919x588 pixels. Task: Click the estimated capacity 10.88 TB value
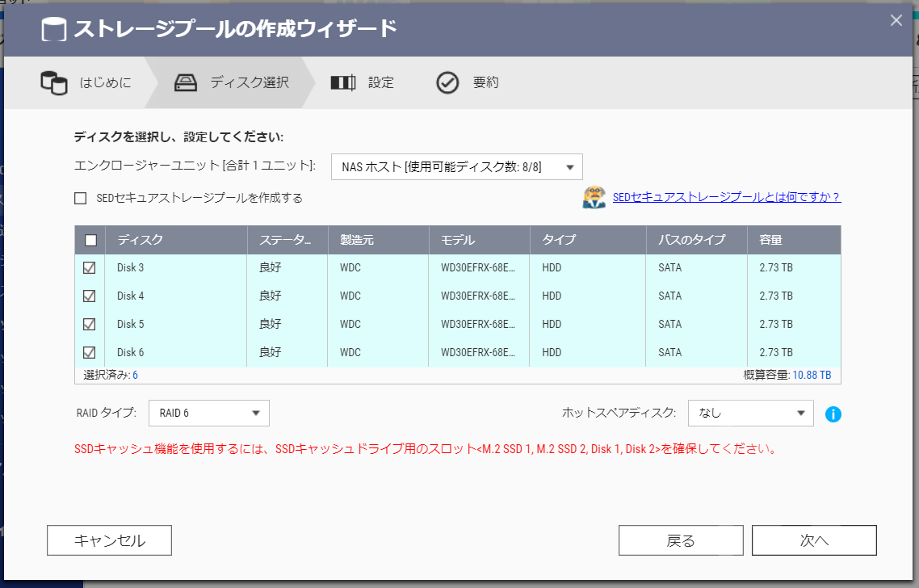[812, 376]
